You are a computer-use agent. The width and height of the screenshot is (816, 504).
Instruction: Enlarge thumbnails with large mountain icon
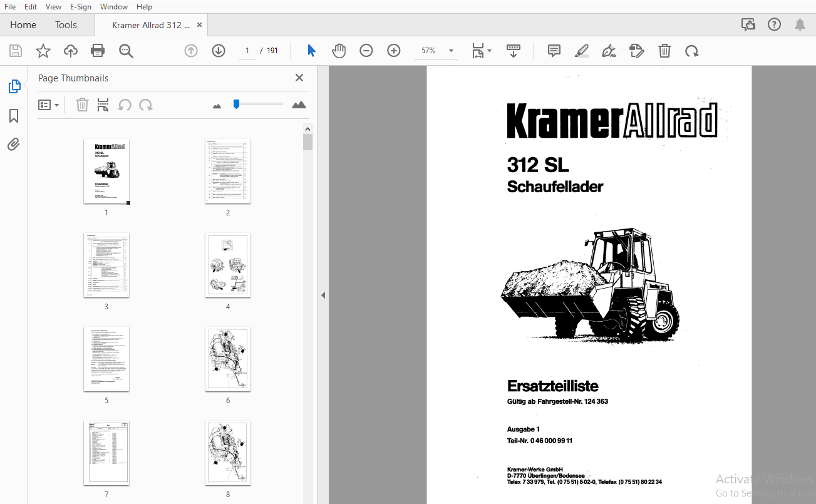299,105
